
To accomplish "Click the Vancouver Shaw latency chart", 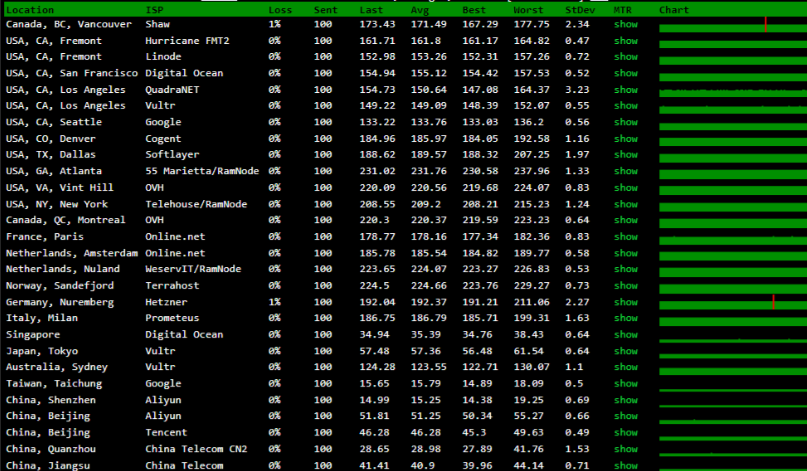I will [733, 25].
